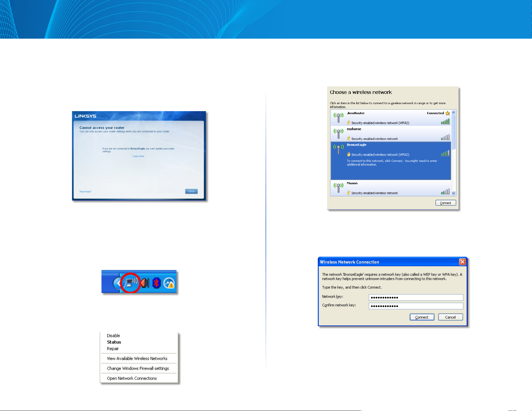Choose Change Windows Firewall settings

coord(138,368)
